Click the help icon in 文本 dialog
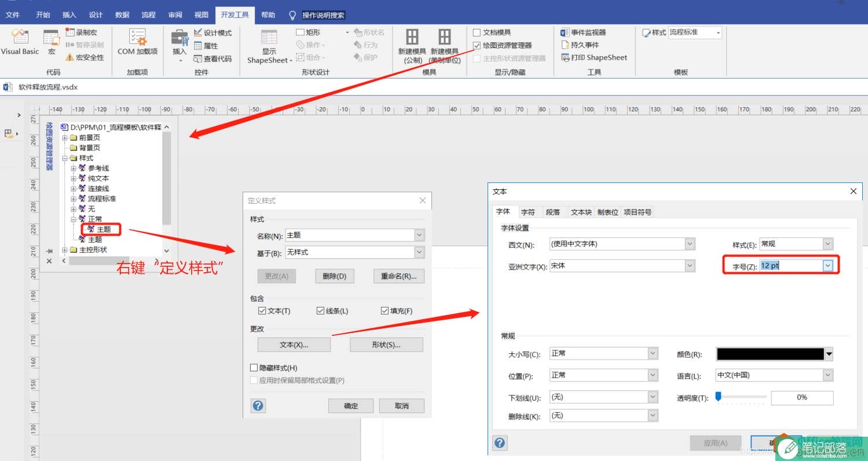868x461 pixels. [x=500, y=443]
